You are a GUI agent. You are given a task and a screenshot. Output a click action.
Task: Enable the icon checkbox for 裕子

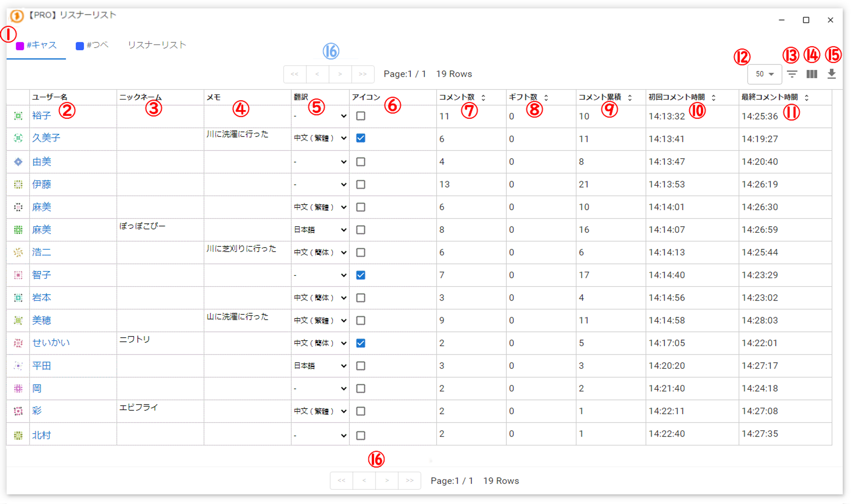(361, 116)
